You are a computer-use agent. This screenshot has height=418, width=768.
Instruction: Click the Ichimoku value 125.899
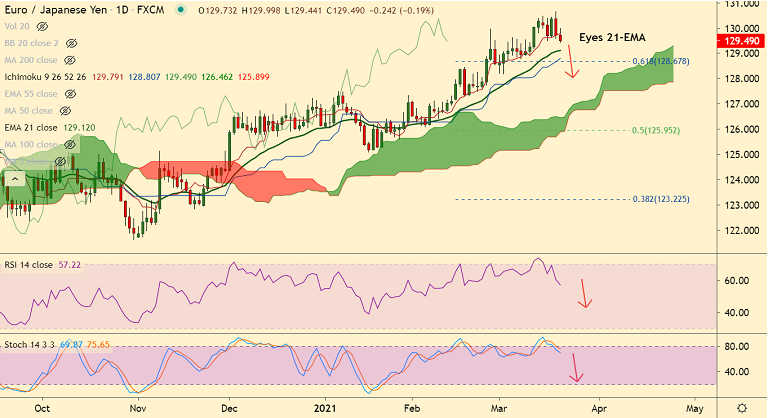pos(253,77)
